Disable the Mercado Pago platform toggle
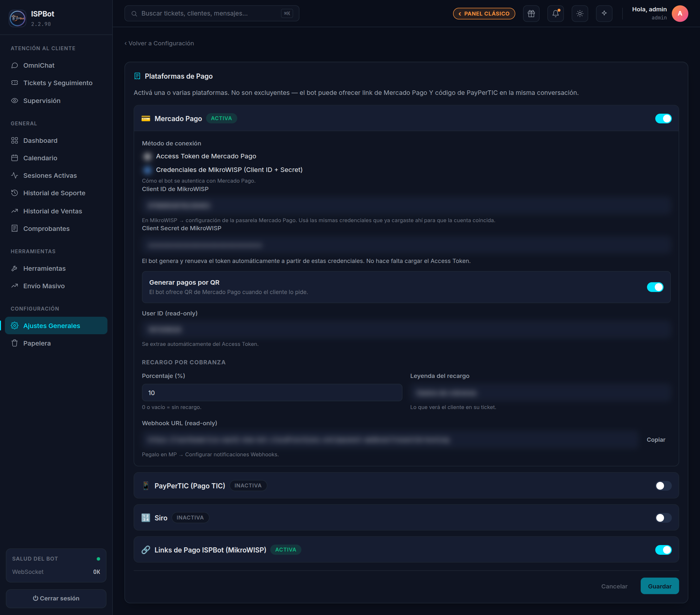Image resolution: width=700 pixels, height=615 pixels. pyautogui.click(x=663, y=119)
